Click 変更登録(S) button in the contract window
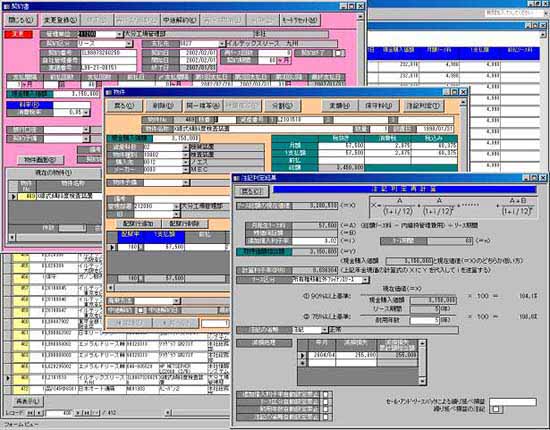 pos(60,20)
